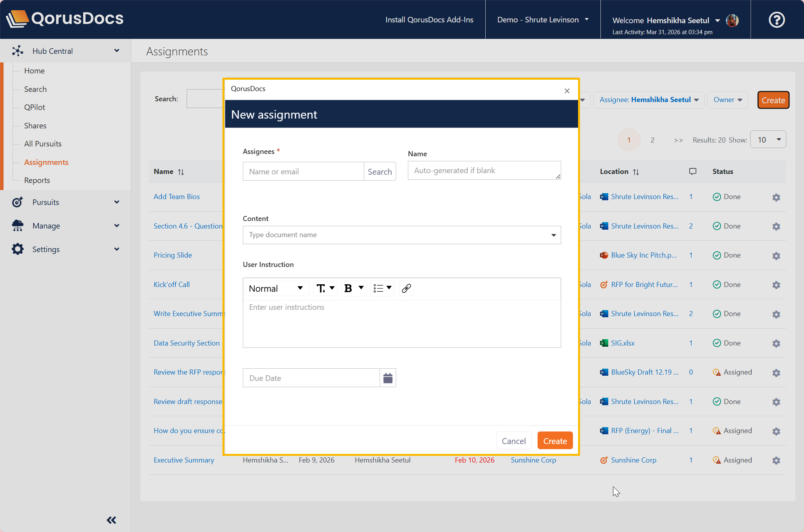Click the sidebar collapse double-chevron icon
Viewport: 804px width, 532px height.
(x=111, y=520)
